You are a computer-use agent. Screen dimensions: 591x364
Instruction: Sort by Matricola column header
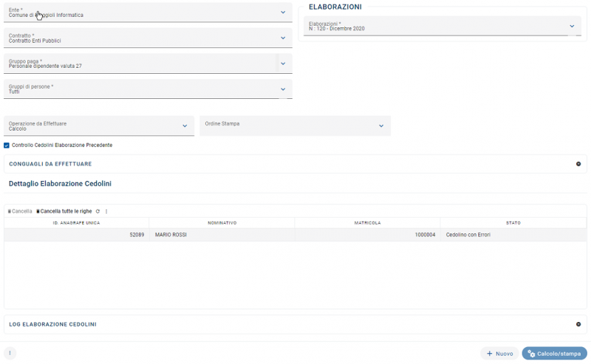pyautogui.click(x=367, y=223)
